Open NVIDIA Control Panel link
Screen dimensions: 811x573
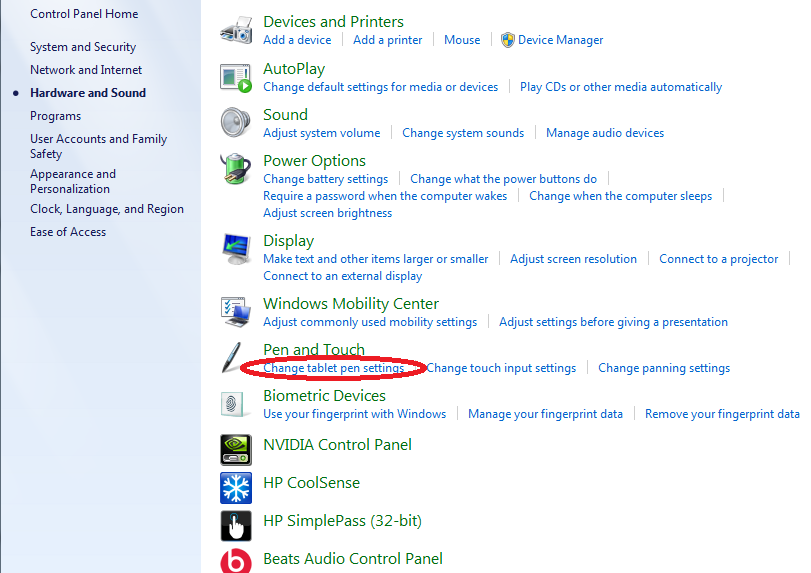click(x=337, y=445)
